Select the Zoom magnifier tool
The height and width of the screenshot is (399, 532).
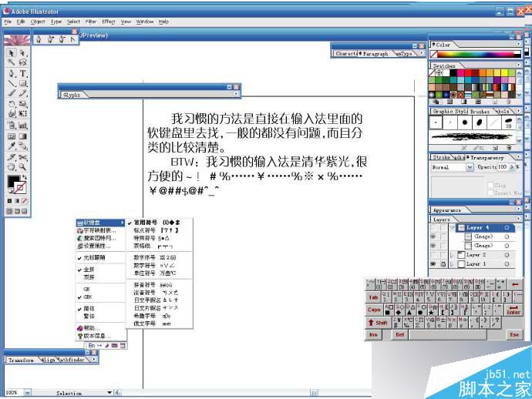coord(22,167)
